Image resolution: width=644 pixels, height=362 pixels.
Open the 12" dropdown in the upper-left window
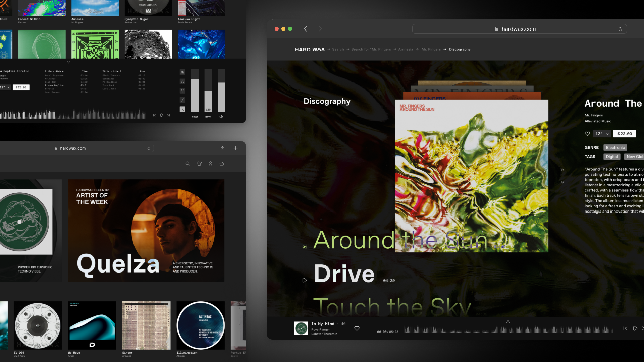point(5,87)
